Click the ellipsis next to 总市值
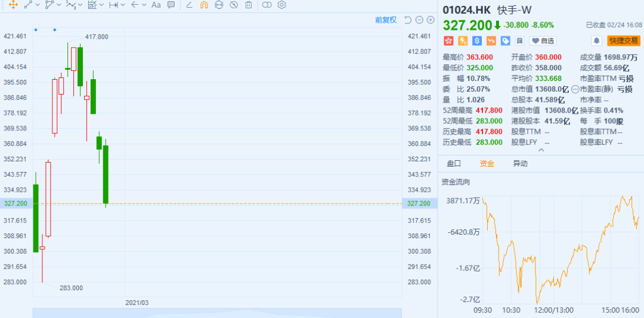The height and width of the screenshot is (318, 644). (575, 89)
